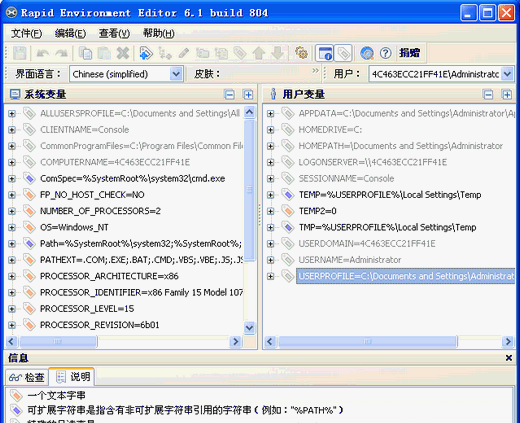
Task: Click the insert directory path folder icon
Action: tap(202, 53)
